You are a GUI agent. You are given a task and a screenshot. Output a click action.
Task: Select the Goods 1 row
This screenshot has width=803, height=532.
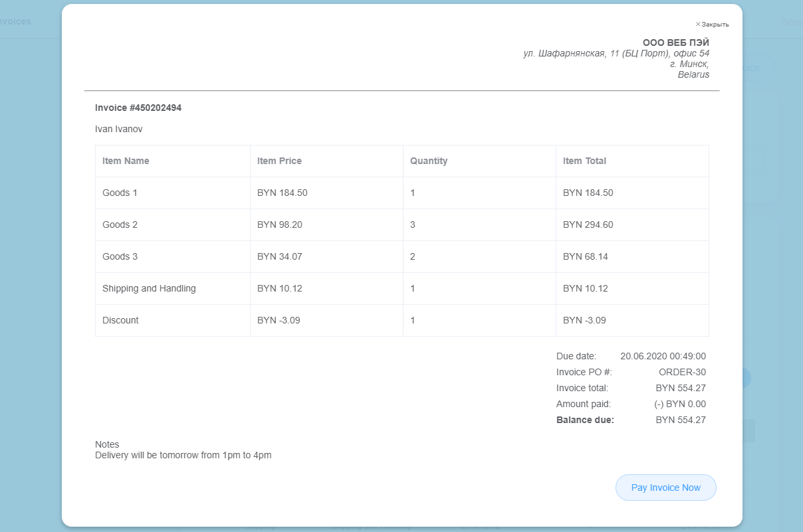(120, 193)
